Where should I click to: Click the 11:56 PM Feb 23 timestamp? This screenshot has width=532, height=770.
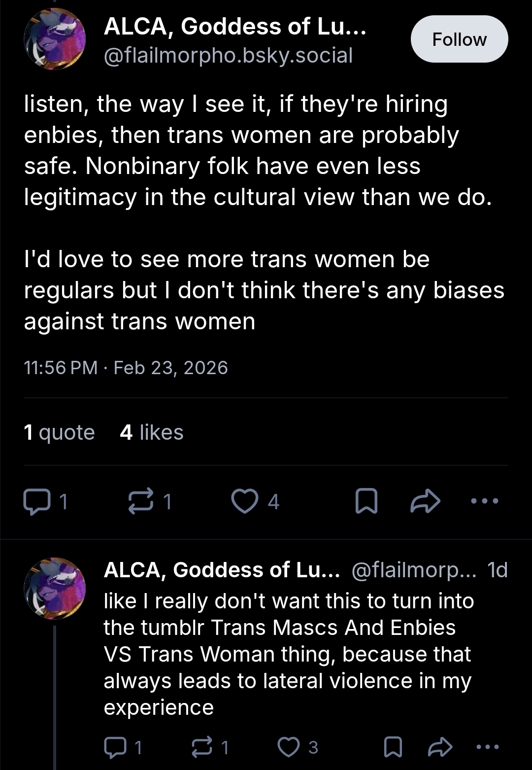pyautogui.click(x=126, y=368)
